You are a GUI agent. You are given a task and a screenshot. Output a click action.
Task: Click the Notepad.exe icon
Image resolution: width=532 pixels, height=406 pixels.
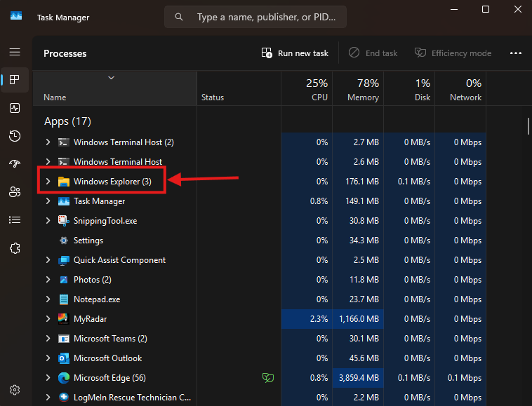63,299
